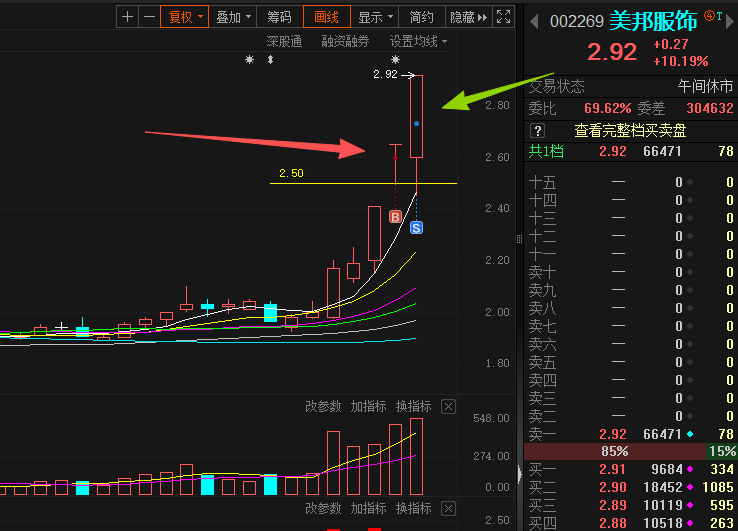Click the magenta diamond in 买四 row
Viewport: 738px width, 531px height.
[x=690, y=523]
